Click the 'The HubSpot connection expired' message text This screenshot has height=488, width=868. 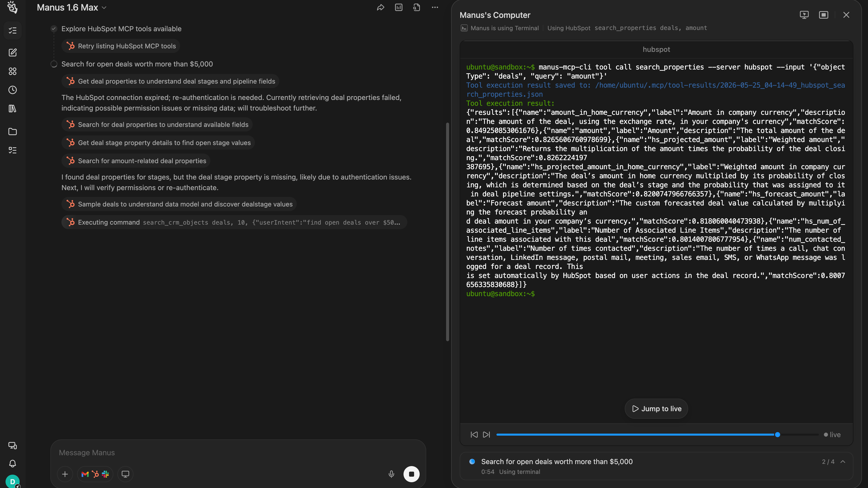tap(231, 103)
